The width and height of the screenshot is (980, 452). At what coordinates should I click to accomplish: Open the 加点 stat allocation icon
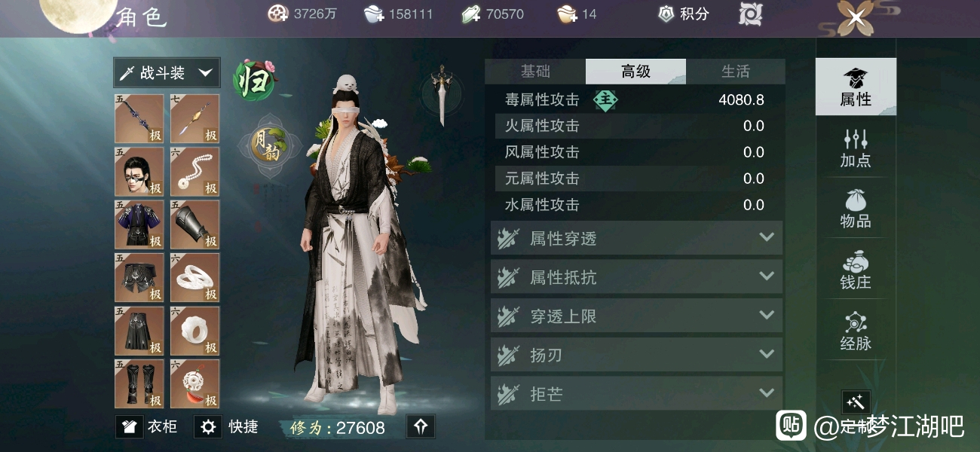856,148
